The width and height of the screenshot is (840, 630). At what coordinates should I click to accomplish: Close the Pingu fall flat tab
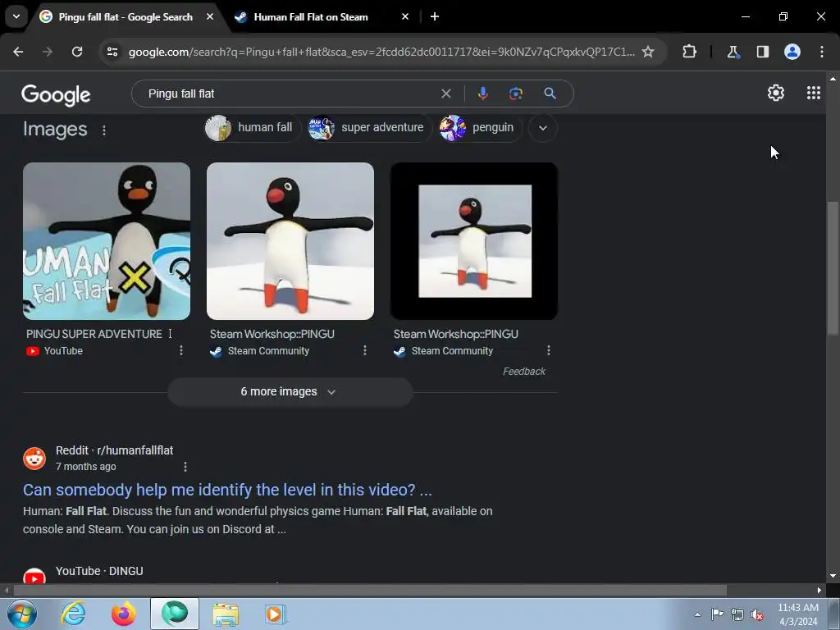pyautogui.click(x=210, y=16)
